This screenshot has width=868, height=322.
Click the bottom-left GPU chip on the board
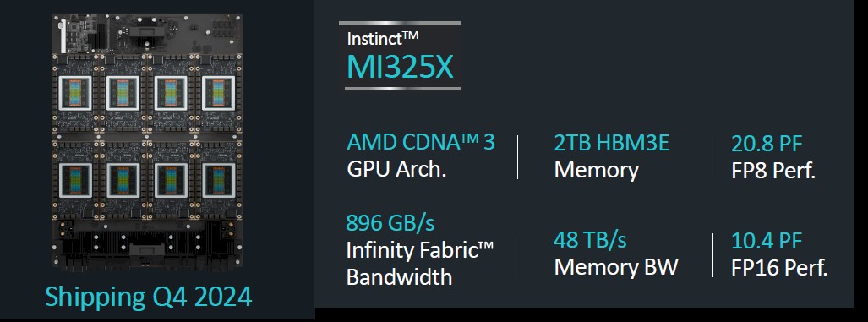tap(74, 180)
